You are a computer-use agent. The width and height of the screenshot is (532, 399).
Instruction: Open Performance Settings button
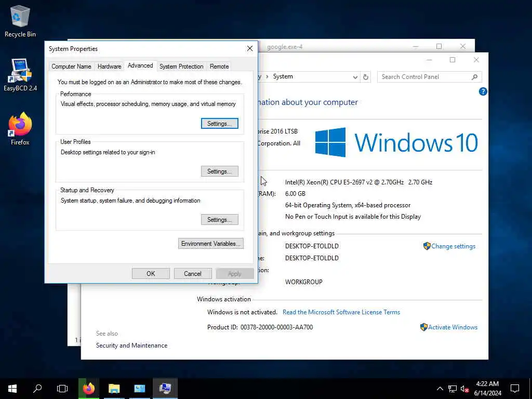point(220,124)
